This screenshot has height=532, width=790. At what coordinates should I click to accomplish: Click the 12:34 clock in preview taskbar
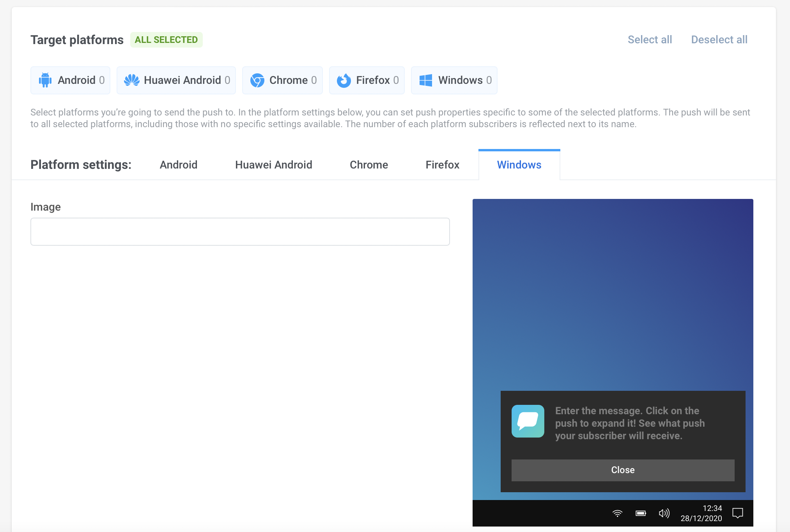point(712,508)
